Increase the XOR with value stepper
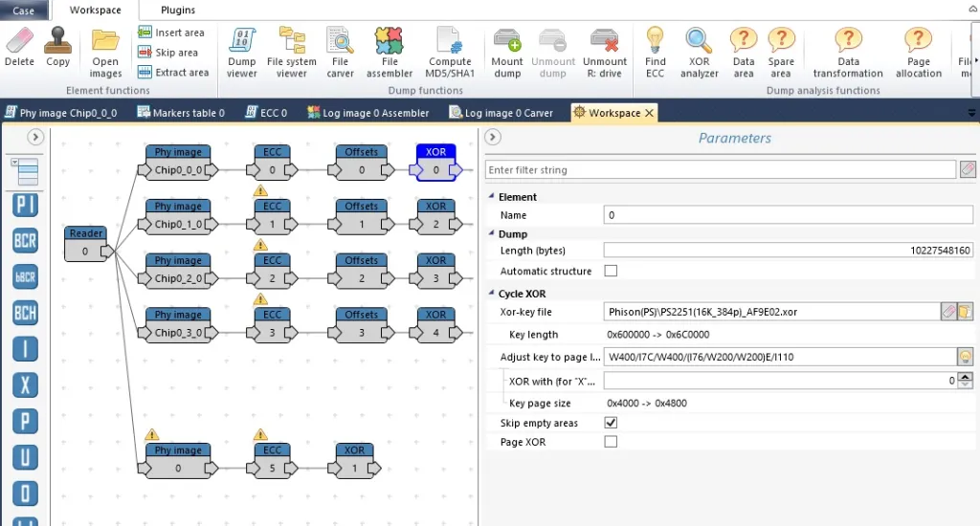 coord(965,377)
